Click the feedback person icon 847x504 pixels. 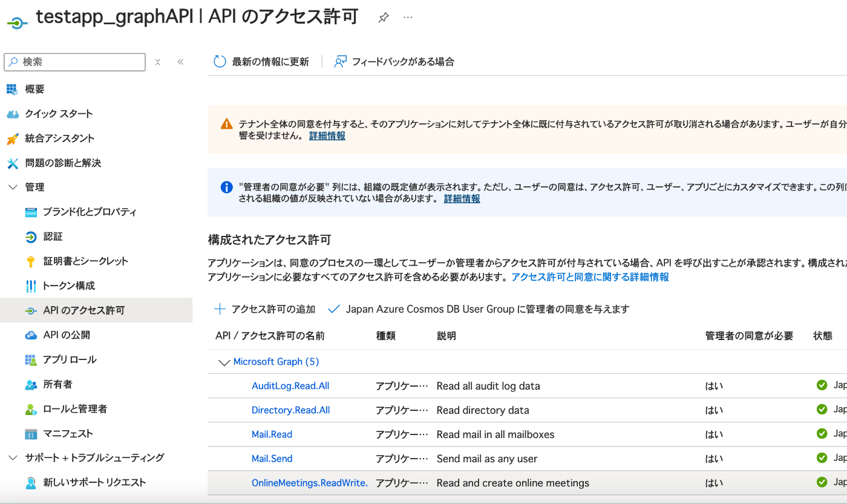(x=341, y=62)
